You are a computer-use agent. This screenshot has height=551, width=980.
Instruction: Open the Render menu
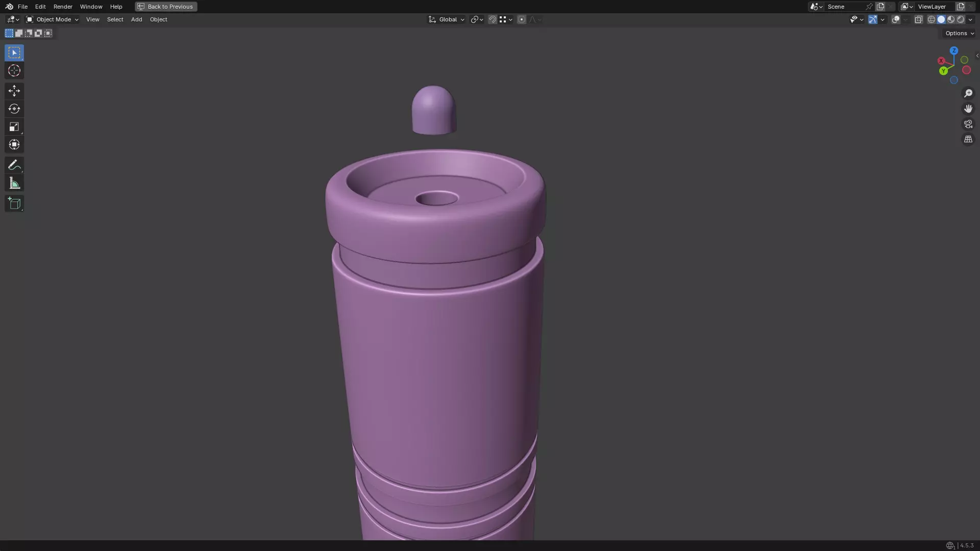click(63, 7)
